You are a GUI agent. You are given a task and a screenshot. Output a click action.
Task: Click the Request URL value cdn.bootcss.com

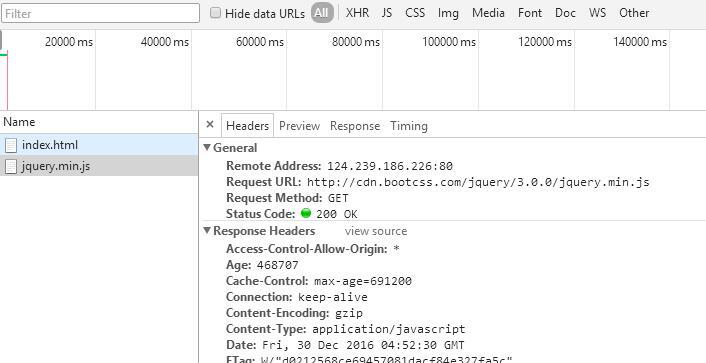coord(478,182)
